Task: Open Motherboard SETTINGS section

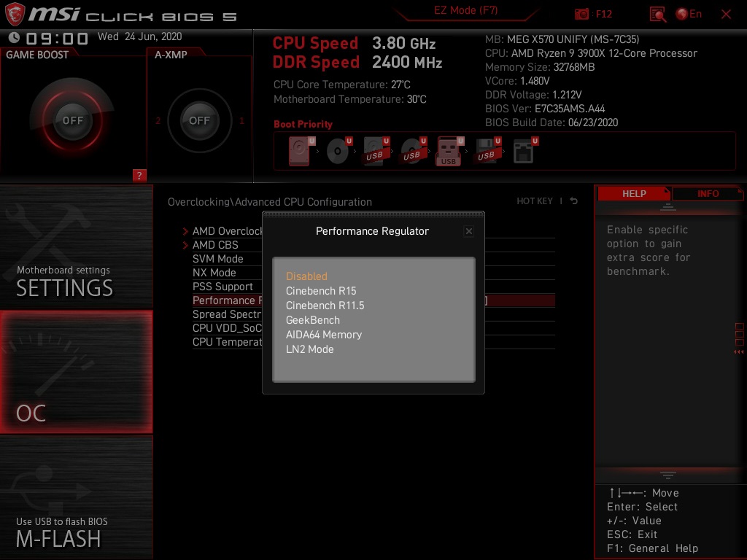Action: click(x=76, y=246)
